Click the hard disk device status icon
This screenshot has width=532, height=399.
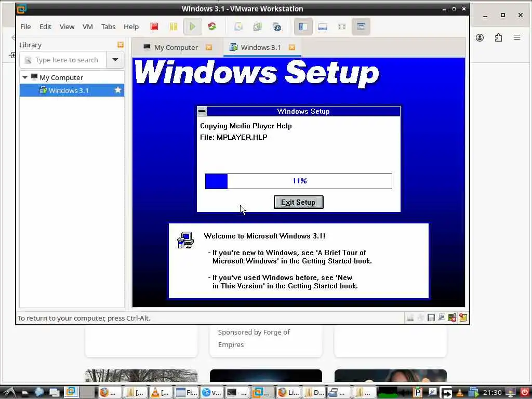point(410,317)
